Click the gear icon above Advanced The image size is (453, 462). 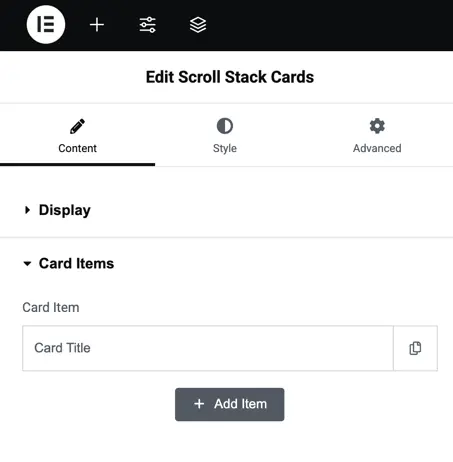click(377, 126)
